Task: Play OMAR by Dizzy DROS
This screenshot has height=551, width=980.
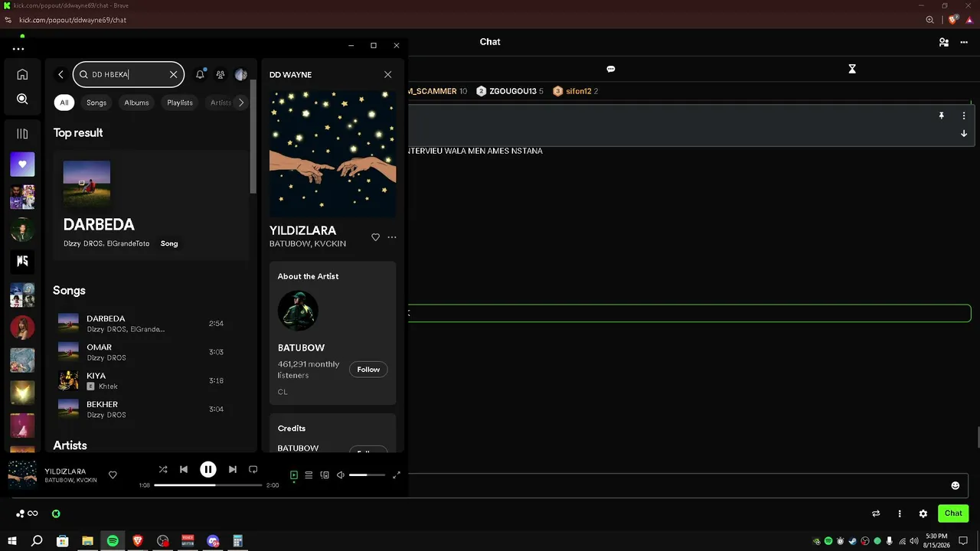Action: [x=151, y=352]
